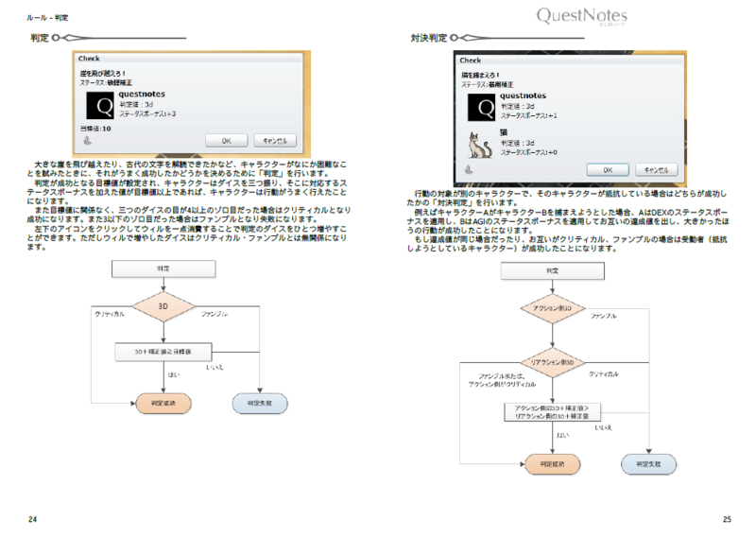Viewport: 756px width, 537px height.
Task: Select the cat portrait in the right Check dialog
Action: (x=480, y=146)
